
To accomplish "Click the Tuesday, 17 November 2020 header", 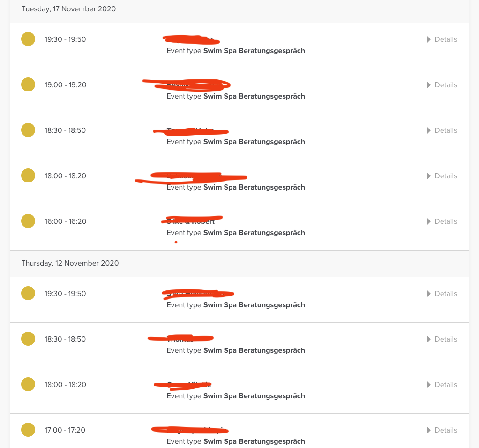I will 68,9.
